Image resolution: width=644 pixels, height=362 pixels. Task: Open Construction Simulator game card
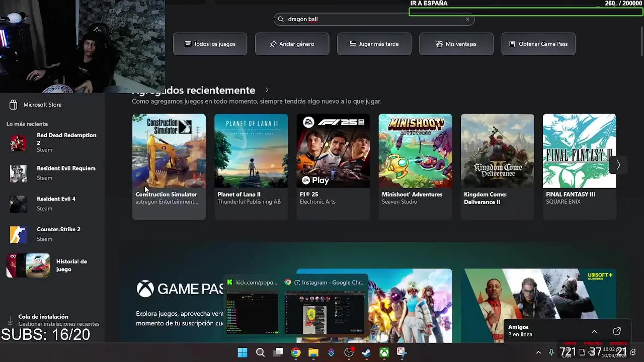point(169,166)
